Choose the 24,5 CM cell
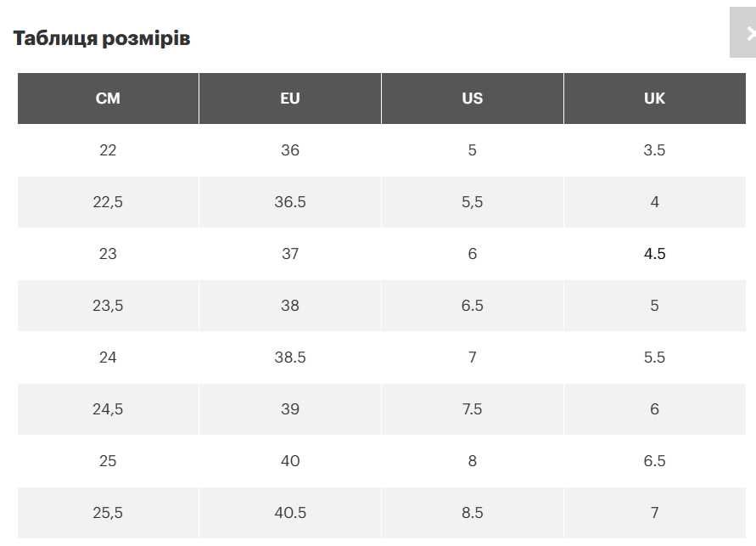This screenshot has width=756, height=546. [x=108, y=409]
